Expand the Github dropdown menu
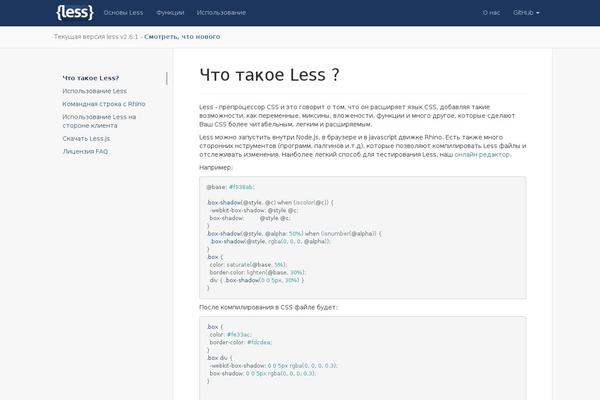This screenshot has height=400, width=600. coord(526,13)
